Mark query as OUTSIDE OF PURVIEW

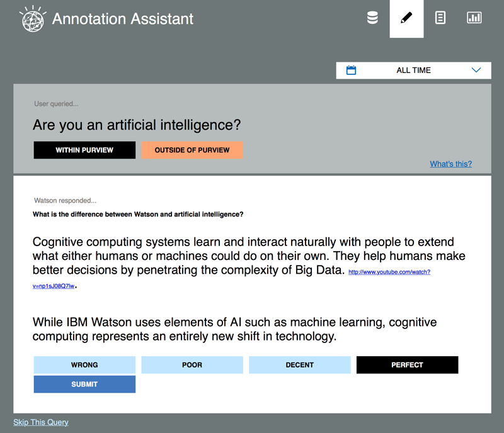(192, 150)
